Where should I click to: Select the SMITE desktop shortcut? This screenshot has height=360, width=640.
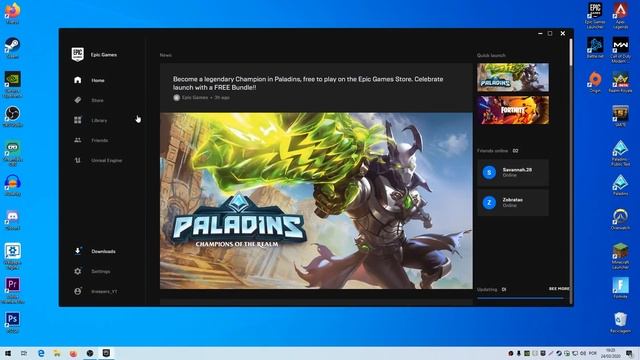620,116
